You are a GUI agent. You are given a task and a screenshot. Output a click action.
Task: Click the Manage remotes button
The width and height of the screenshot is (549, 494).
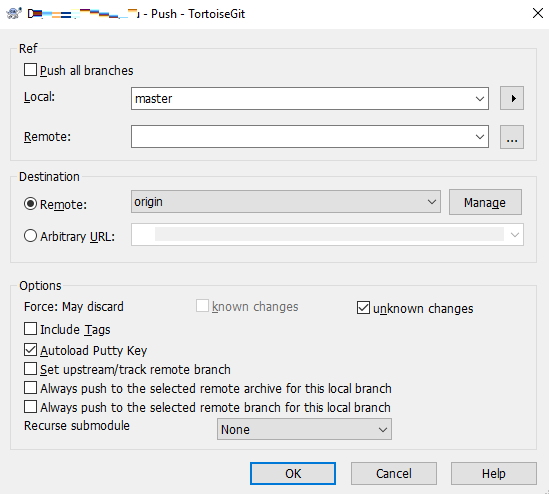(485, 202)
